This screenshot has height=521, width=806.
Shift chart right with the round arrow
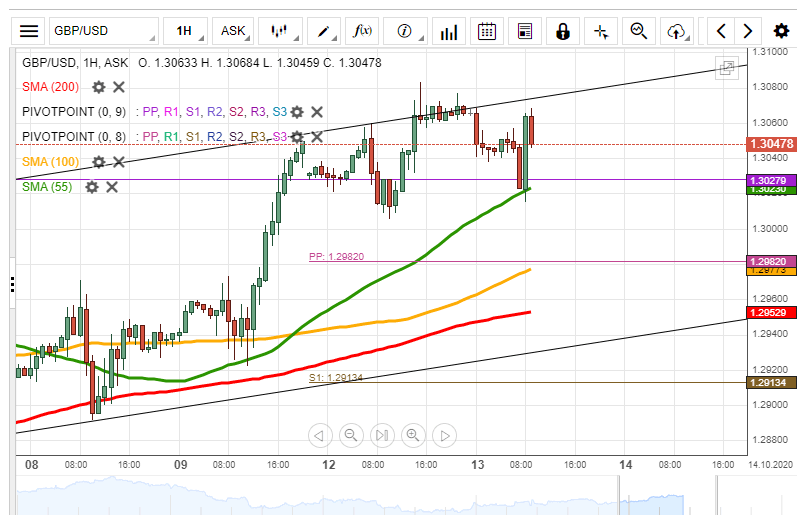(445, 436)
